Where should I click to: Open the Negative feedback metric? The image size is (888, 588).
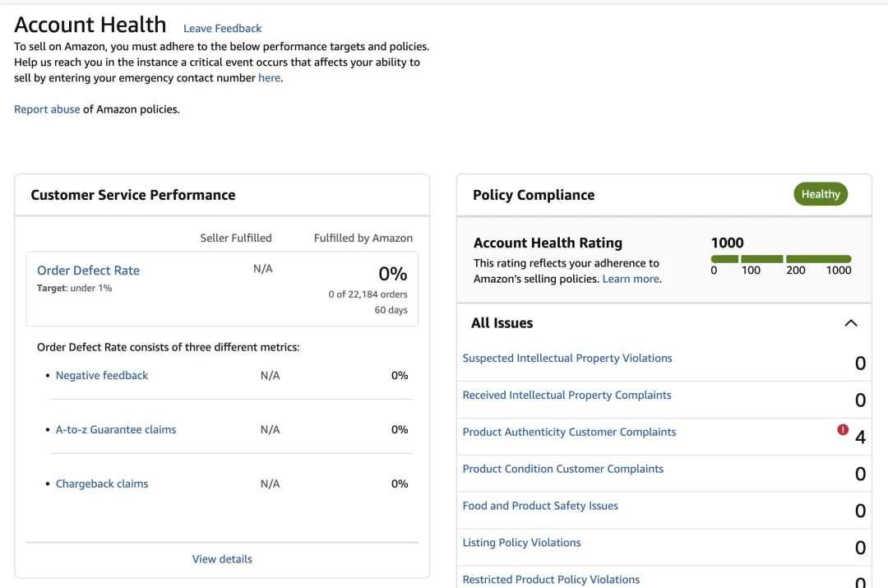pyautogui.click(x=102, y=375)
